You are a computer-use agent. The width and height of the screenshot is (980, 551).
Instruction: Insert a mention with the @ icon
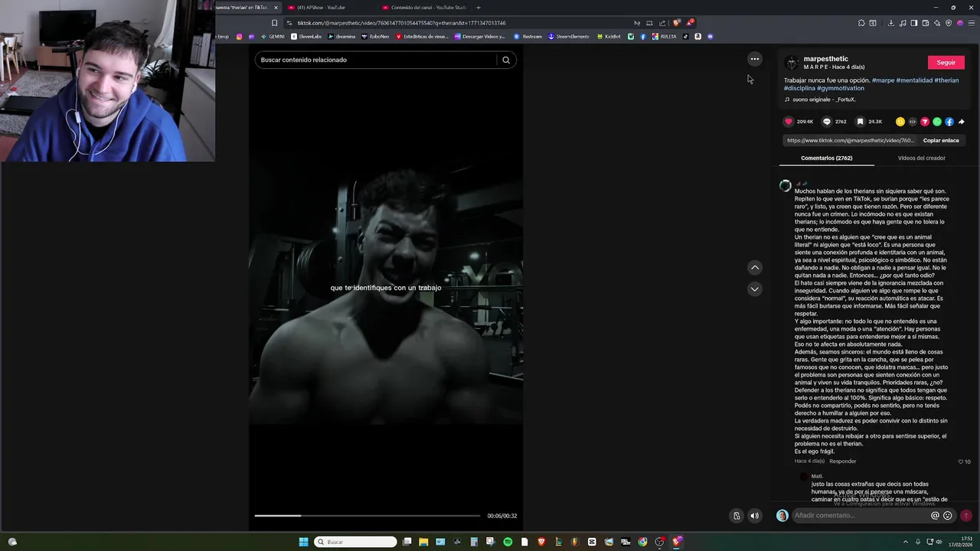tap(935, 516)
